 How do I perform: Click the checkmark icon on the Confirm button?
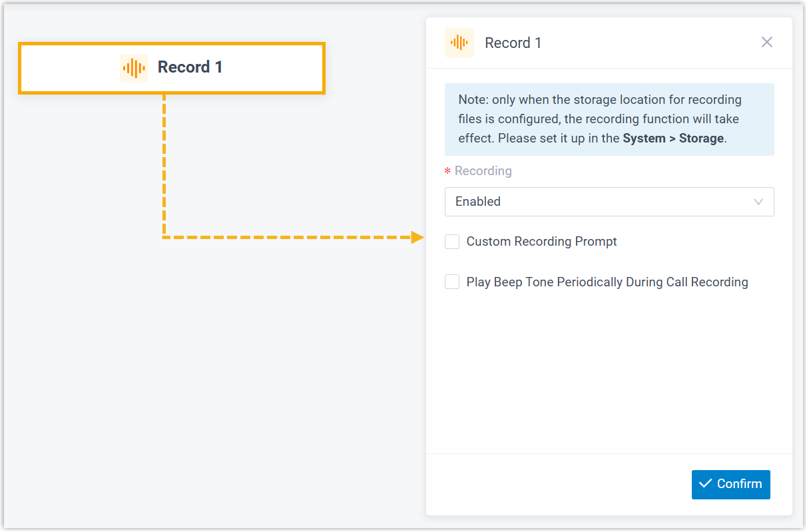click(x=706, y=484)
